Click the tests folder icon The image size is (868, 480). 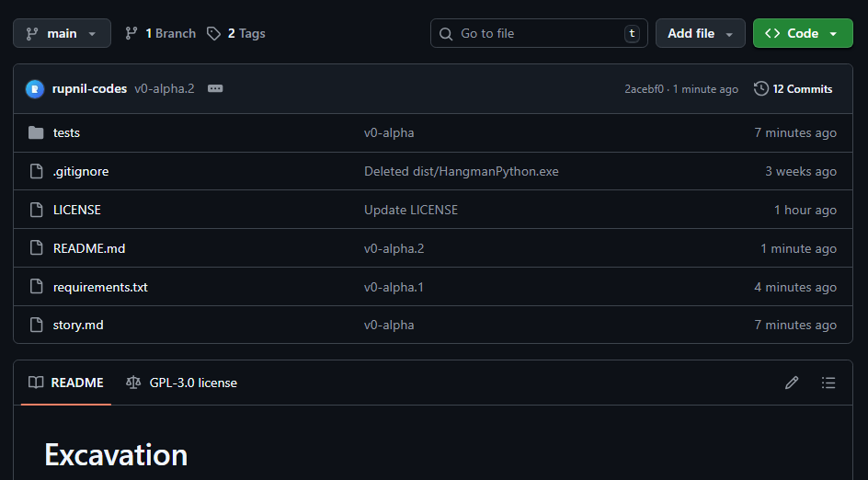(x=37, y=133)
